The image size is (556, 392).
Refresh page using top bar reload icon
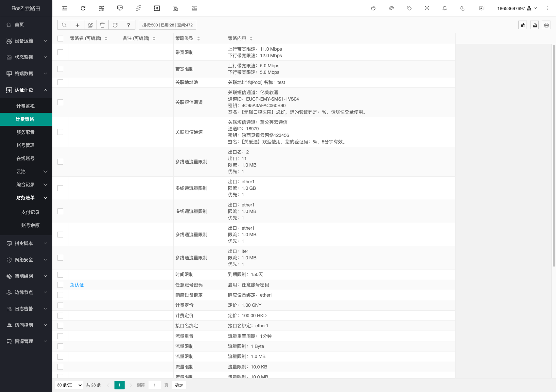pos(83,8)
